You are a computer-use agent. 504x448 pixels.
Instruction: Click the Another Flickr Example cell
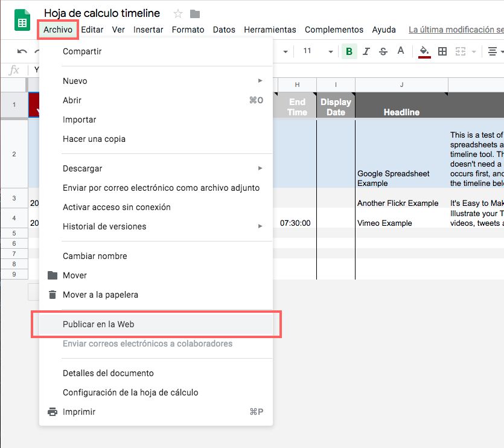402,198
